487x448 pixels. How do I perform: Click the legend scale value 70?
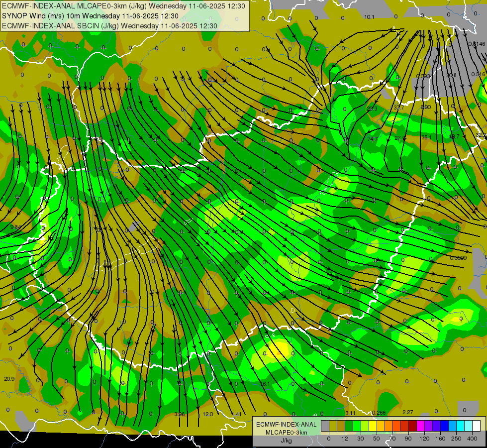point(392,439)
